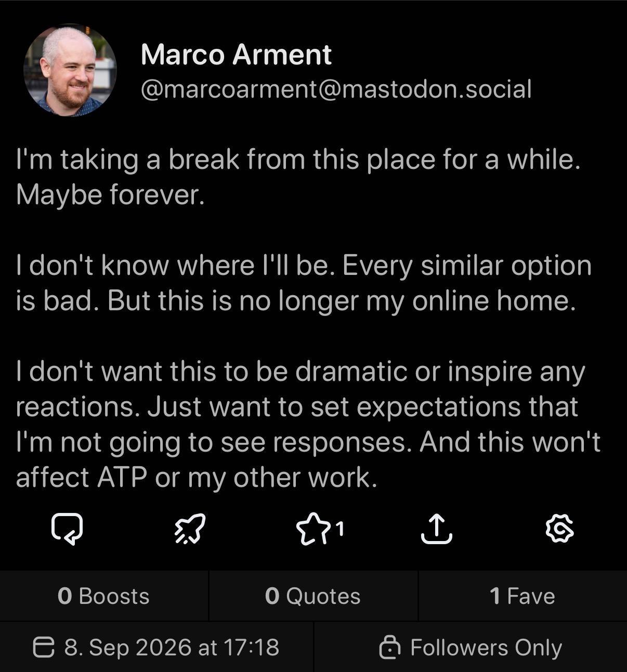627x672 pixels.
Task: Tap the word Boosts in the stats row
Action: coord(114,596)
